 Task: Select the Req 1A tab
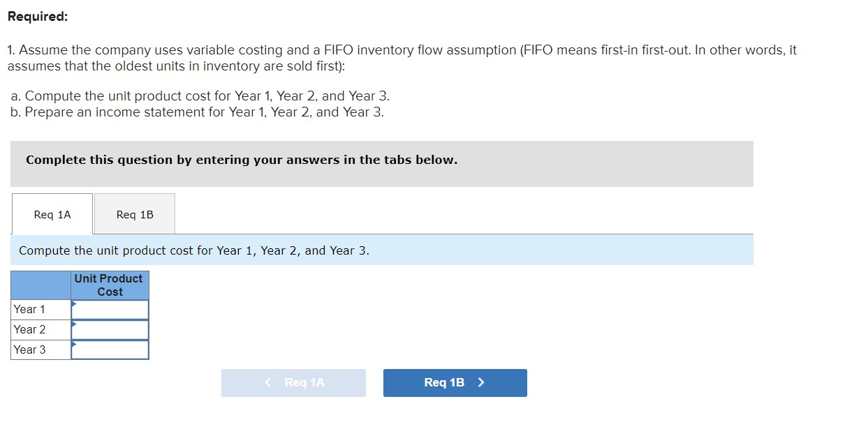coord(52,214)
